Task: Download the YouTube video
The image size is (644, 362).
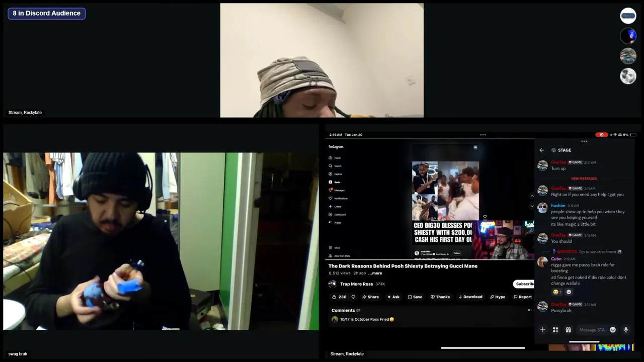Action: point(470,297)
